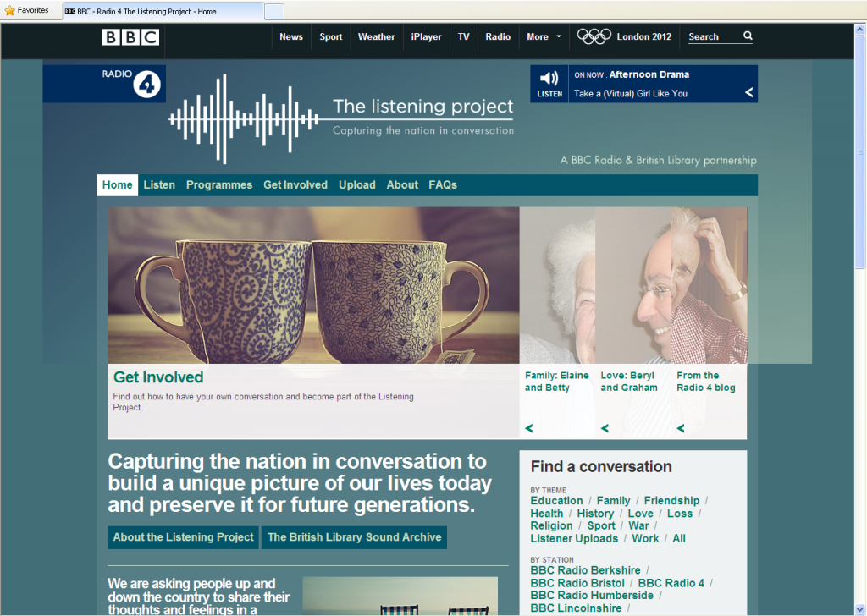The width and height of the screenshot is (867, 616).
Task: Open iPlayer from the top bar
Action: click(427, 37)
